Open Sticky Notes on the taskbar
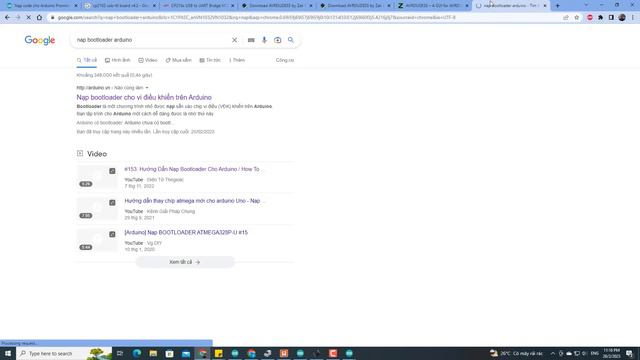 point(219,353)
